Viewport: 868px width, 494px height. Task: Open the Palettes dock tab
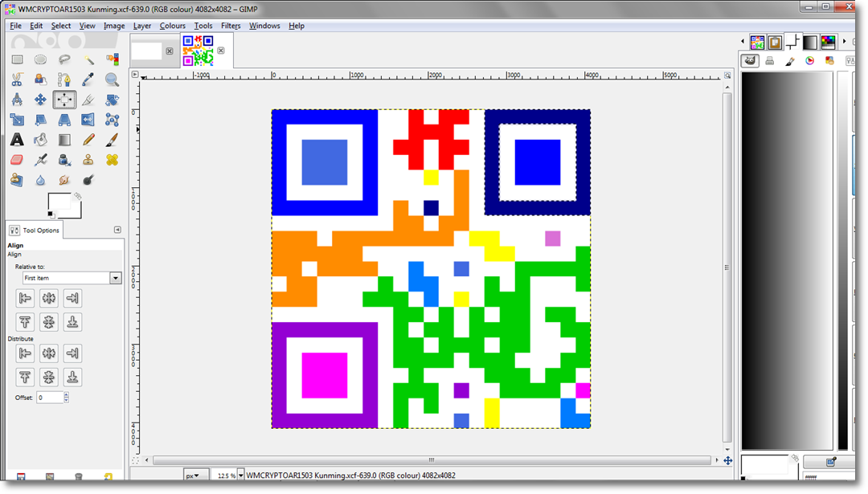[x=828, y=42]
